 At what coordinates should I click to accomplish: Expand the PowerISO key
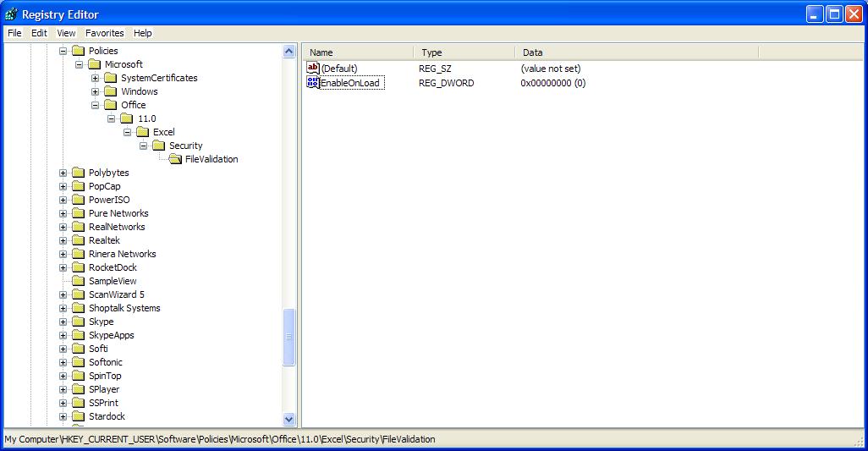pos(63,201)
